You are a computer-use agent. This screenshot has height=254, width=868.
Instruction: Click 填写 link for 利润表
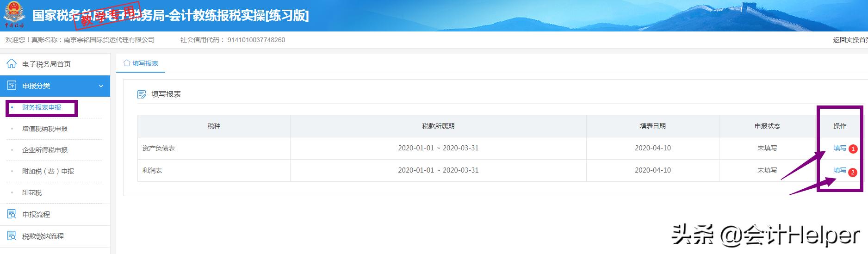[840, 170]
